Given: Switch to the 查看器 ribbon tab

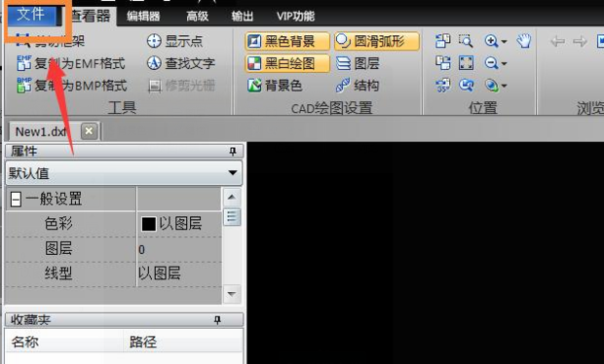Looking at the screenshot, I should 91,17.
